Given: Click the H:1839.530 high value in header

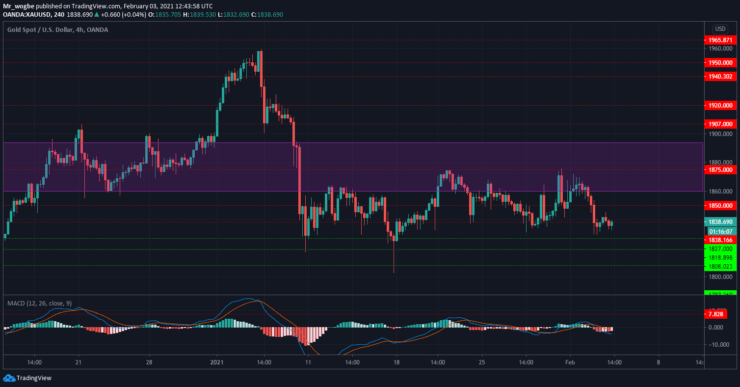Looking at the screenshot, I should [x=199, y=15].
